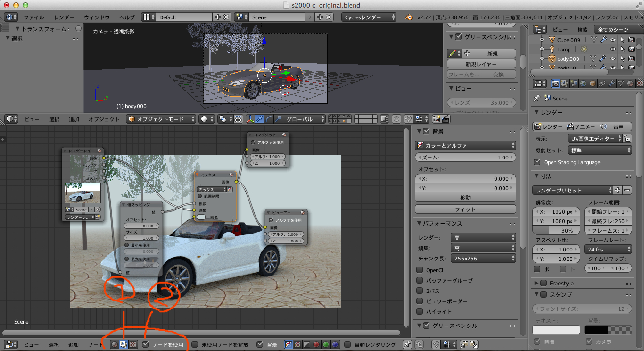Select the texture node tree type icon

(133, 344)
